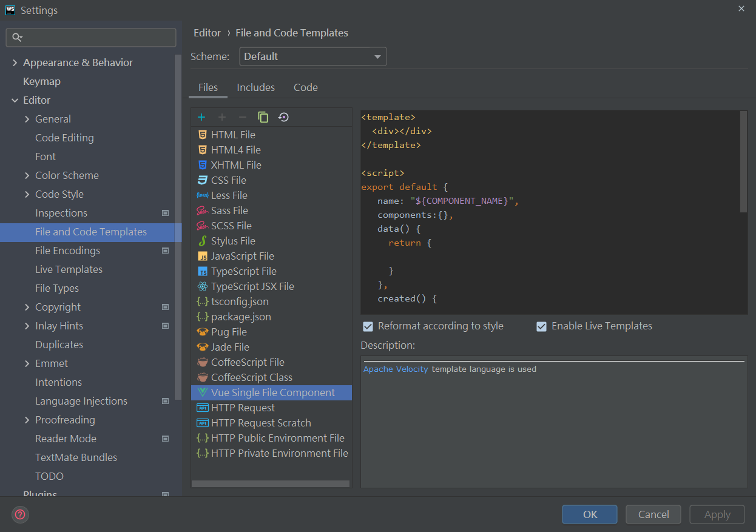Click the Vue Single File Component icon
Image resolution: width=756 pixels, height=532 pixels.
pyautogui.click(x=203, y=392)
